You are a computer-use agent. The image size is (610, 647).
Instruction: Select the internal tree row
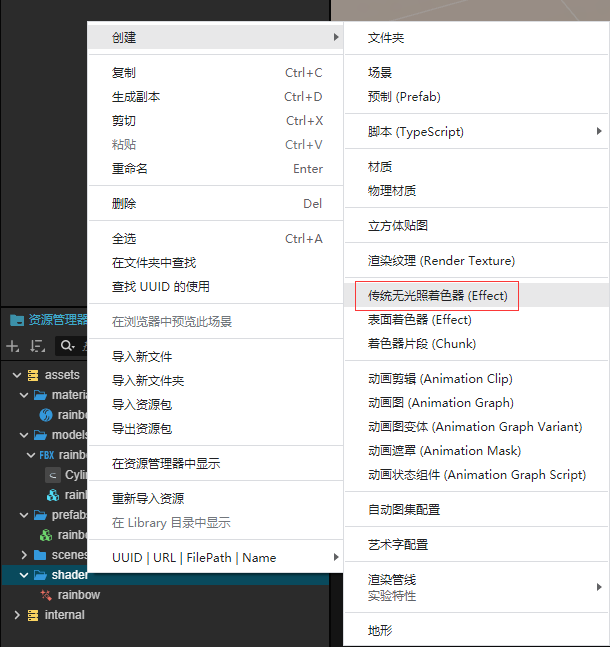165,615
